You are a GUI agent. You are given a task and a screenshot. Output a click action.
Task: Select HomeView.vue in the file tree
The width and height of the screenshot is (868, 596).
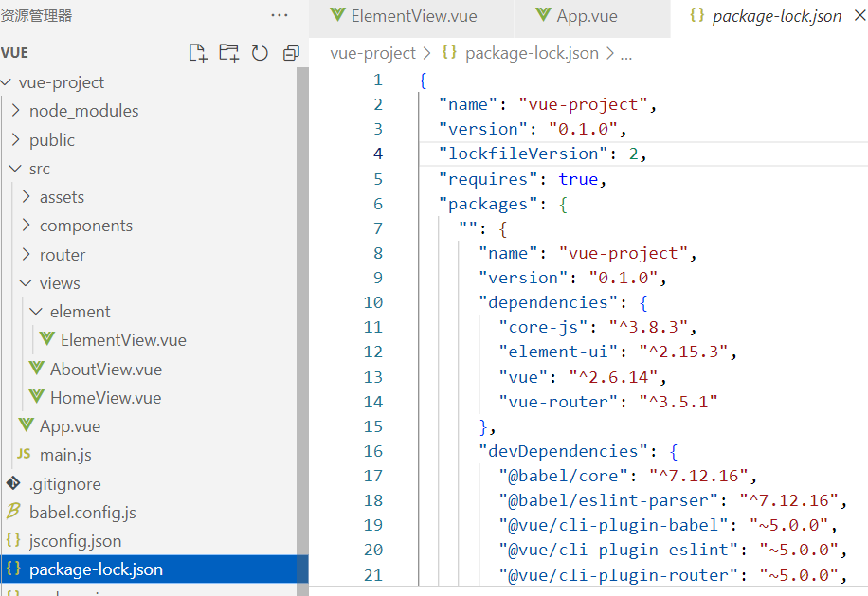click(x=101, y=397)
